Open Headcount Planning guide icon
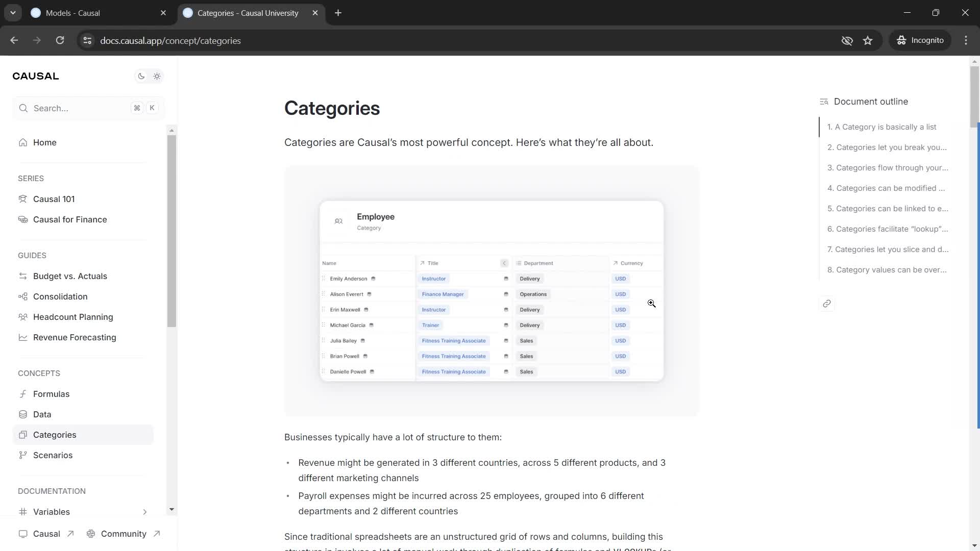980x551 pixels. click(x=23, y=317)
